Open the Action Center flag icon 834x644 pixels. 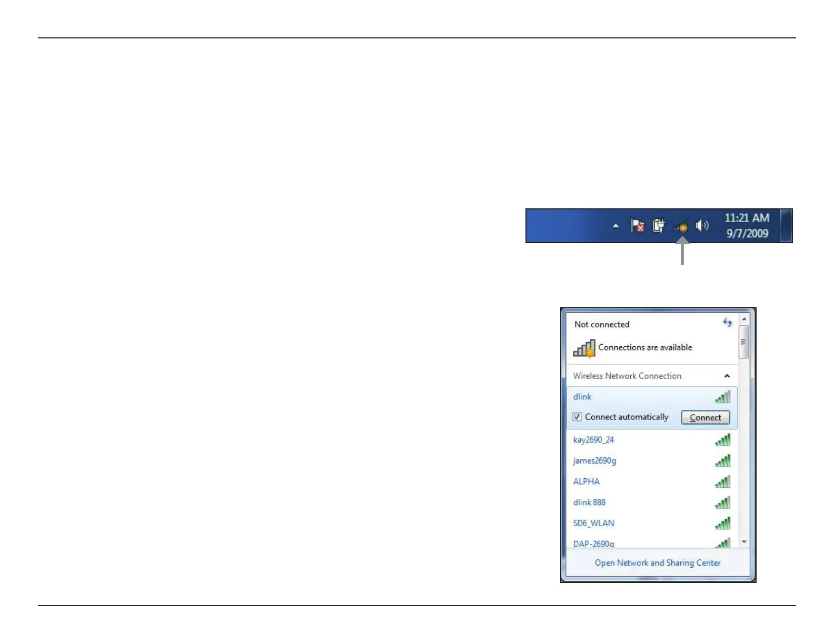638,226
